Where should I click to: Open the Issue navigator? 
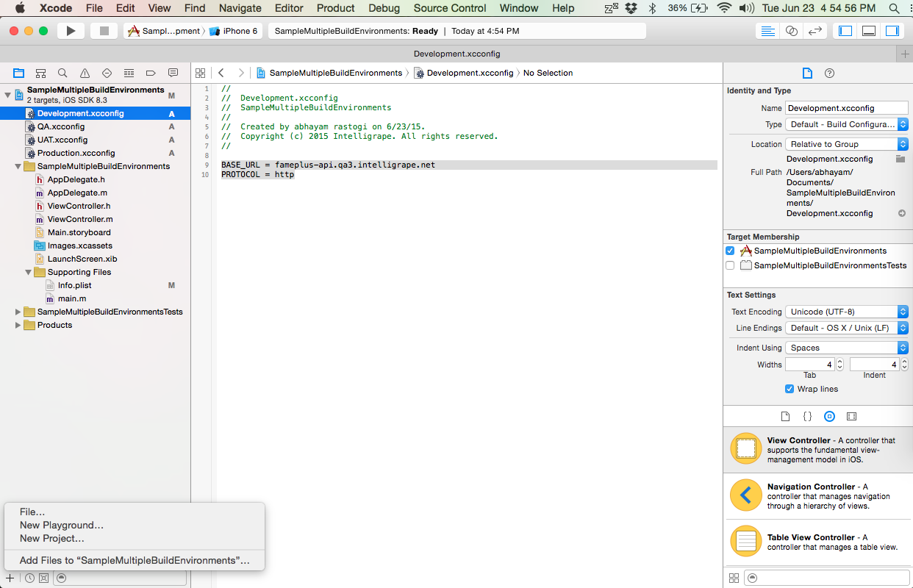[x=85, y=73]
